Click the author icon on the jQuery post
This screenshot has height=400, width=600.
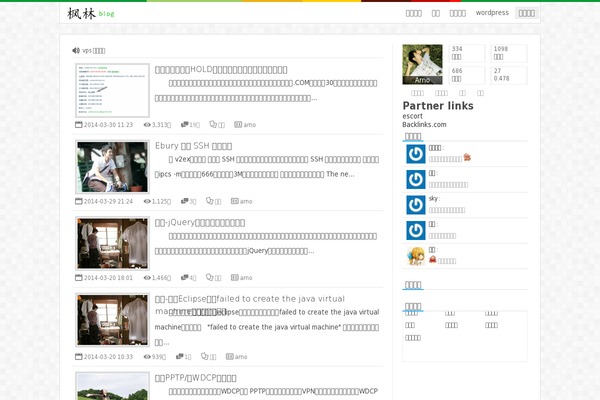pyautogui.click(x=235, y=278)
